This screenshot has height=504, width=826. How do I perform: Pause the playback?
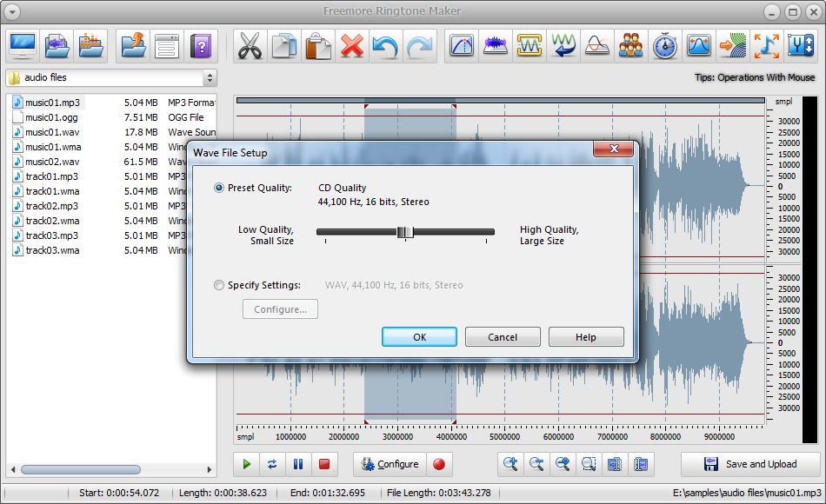tap(298, 464)
